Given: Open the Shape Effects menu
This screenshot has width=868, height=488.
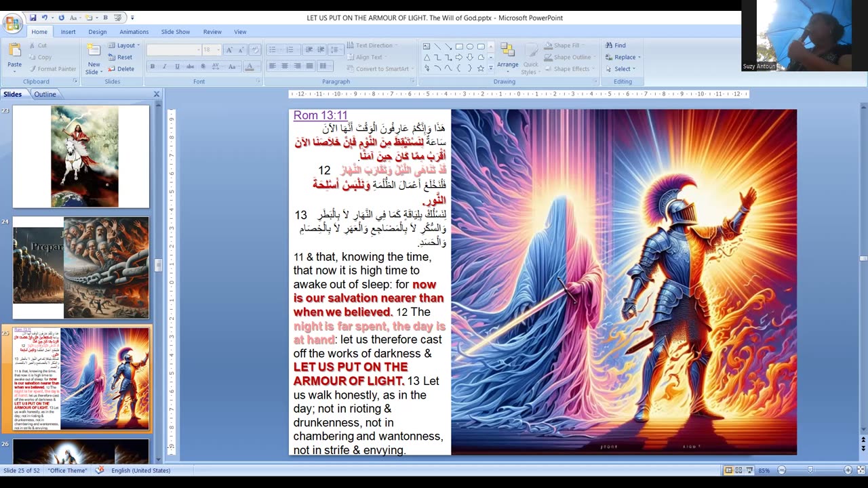Looking at the screenshot, I should point(570,68).
